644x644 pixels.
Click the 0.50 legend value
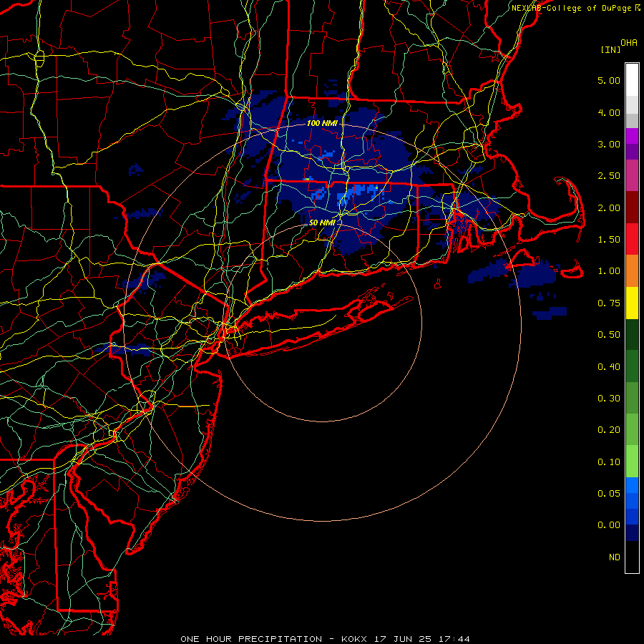[609, 335]
